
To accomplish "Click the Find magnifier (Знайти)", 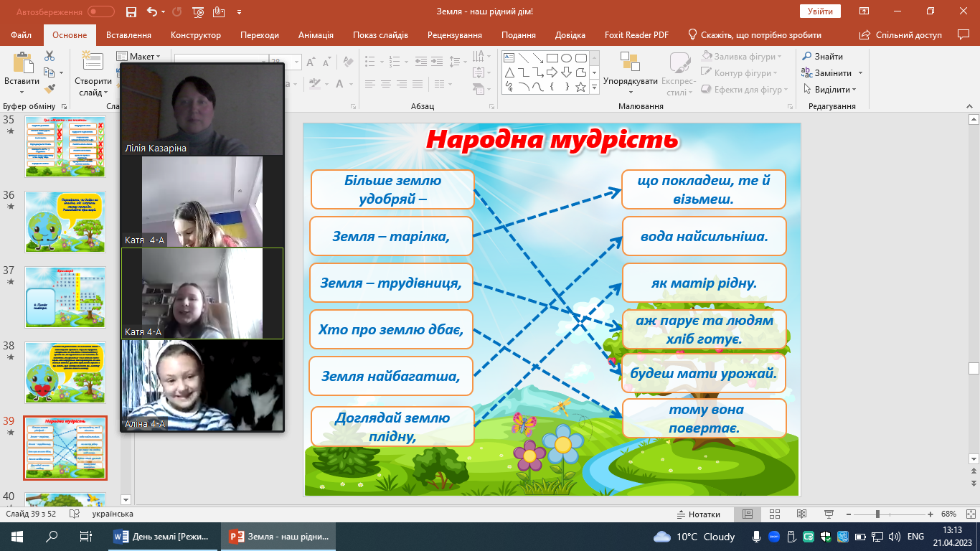I will pyautogui.click(x=822, y=57).
